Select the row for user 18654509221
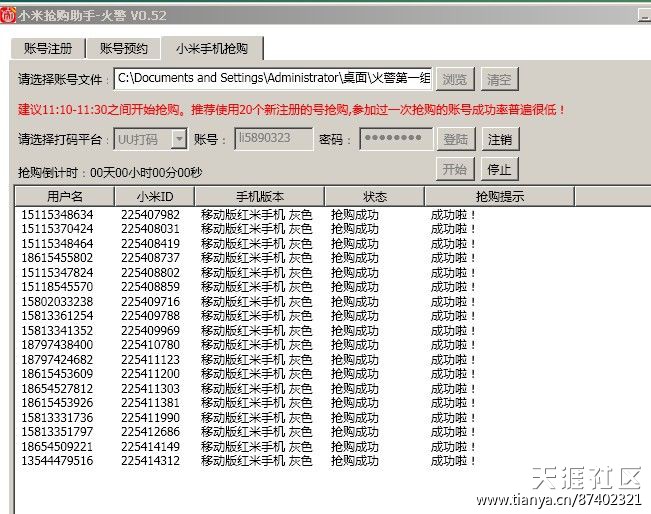The width and height of the screenshot is (651, 514). [249, 446]
